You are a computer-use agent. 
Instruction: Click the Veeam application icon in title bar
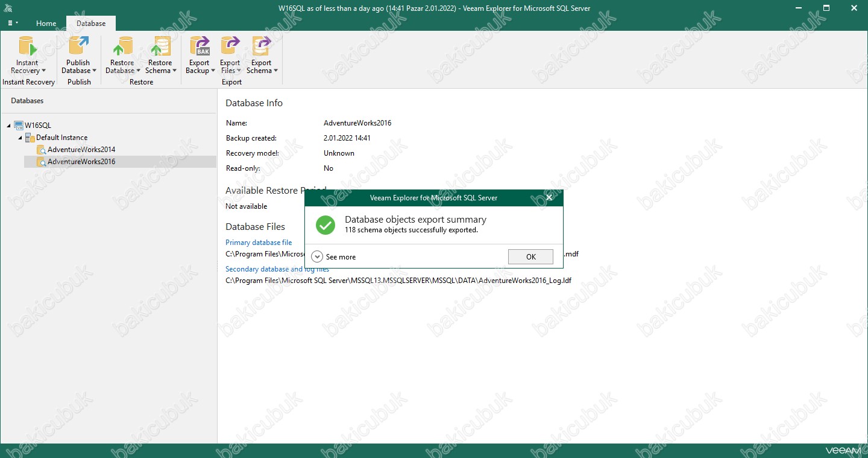coord(8,8)
